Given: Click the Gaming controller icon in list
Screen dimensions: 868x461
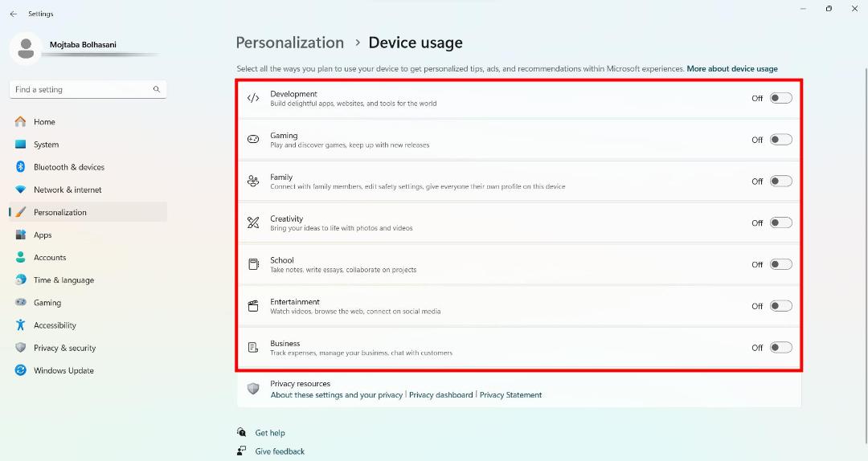Looking at the screenshot, I should 253,140.
